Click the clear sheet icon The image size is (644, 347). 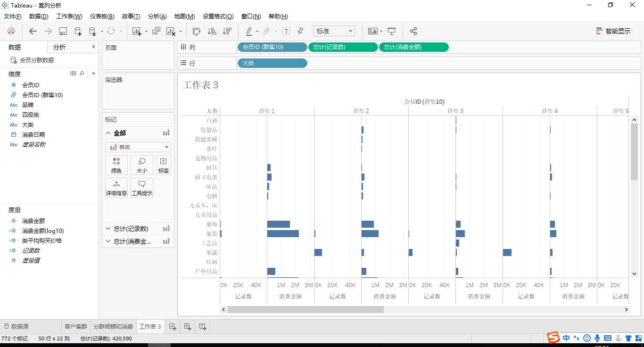(x=171, y=31)
